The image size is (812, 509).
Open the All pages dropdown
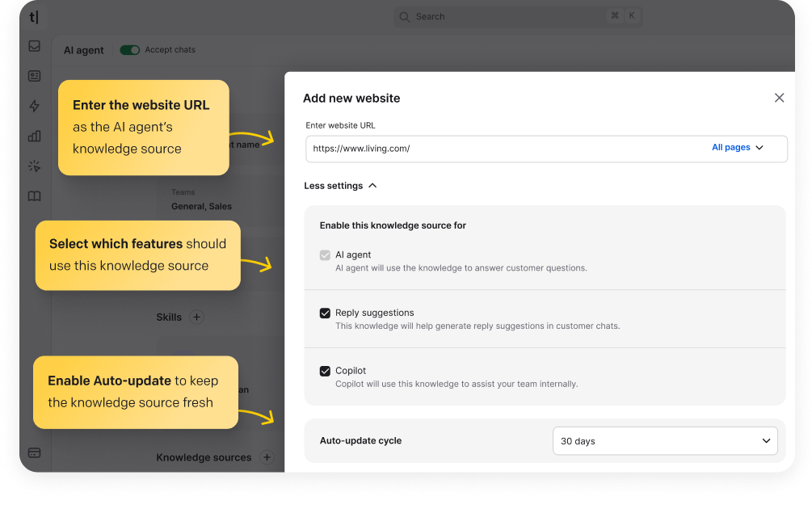tap(738, 148)
